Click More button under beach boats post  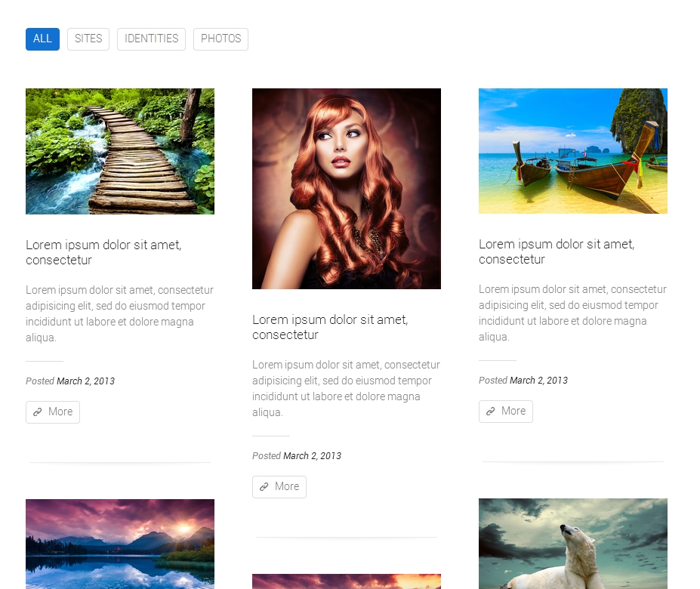(506, 412)
